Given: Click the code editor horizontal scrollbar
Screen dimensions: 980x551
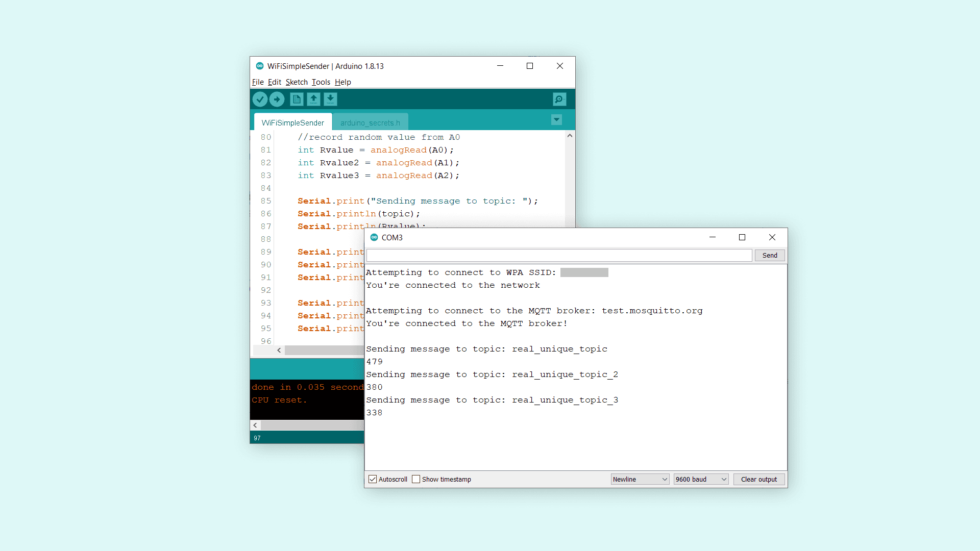Looking at the screenshot, I should tap(324, 350).
